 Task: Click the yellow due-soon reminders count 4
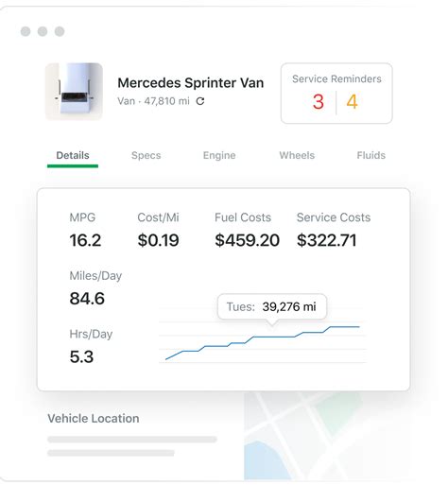(353, 102)
